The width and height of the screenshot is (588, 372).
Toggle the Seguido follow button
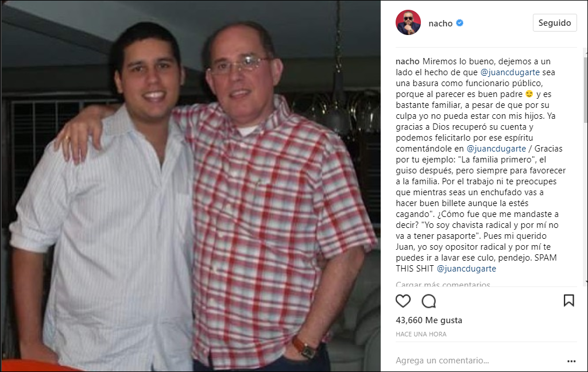coord(555,23)
